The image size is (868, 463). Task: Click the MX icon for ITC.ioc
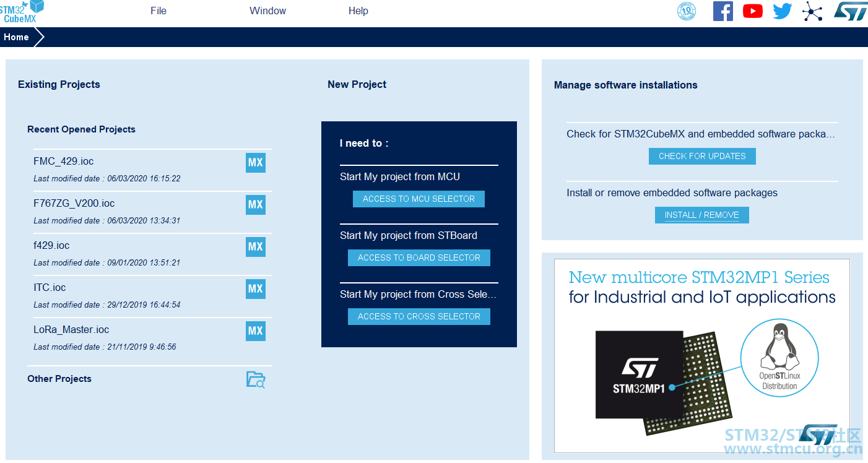point(256,289)
